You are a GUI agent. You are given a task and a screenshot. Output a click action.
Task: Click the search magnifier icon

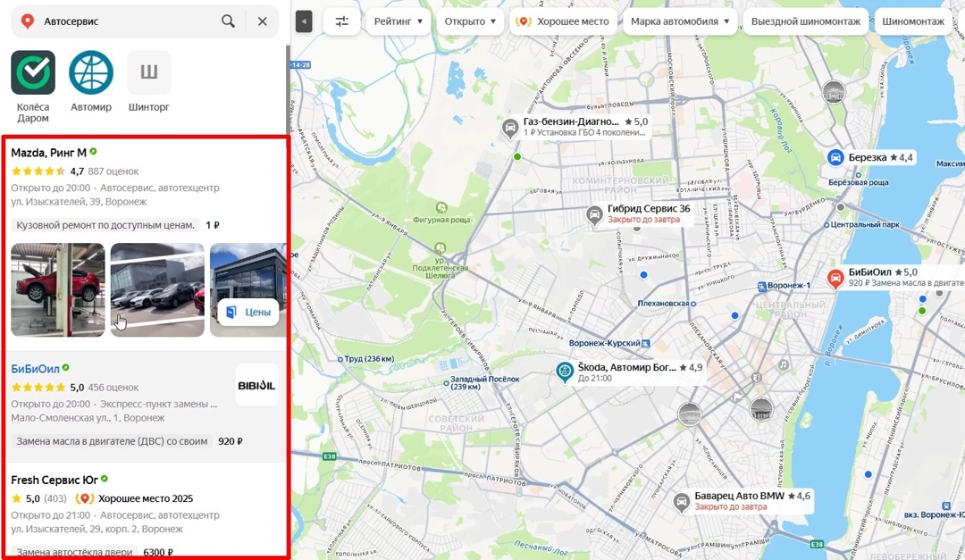228,21
